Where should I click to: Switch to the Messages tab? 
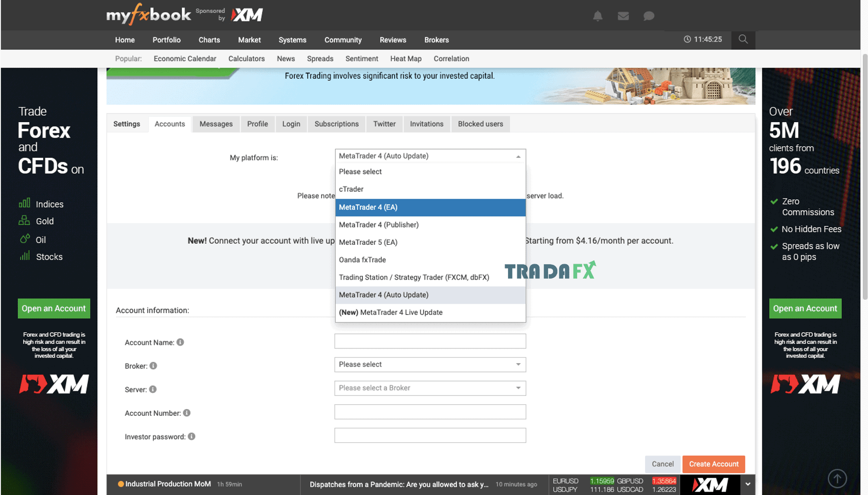(216, 124)
